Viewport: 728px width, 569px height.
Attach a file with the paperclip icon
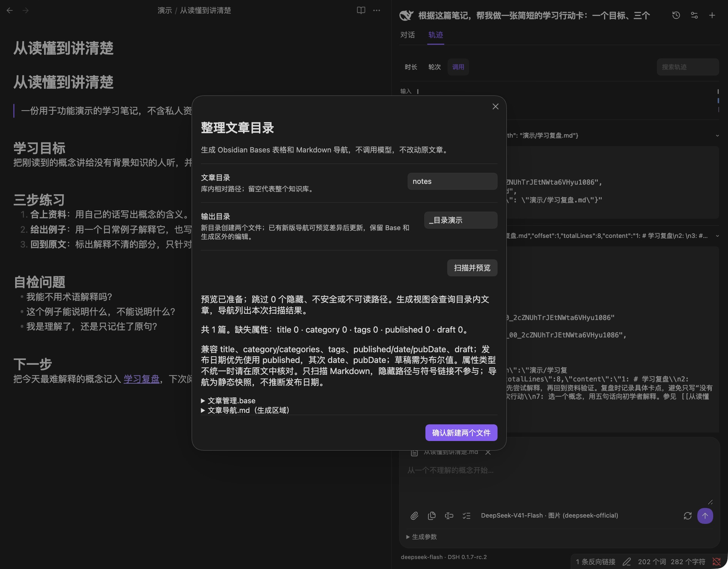point(414,516)
